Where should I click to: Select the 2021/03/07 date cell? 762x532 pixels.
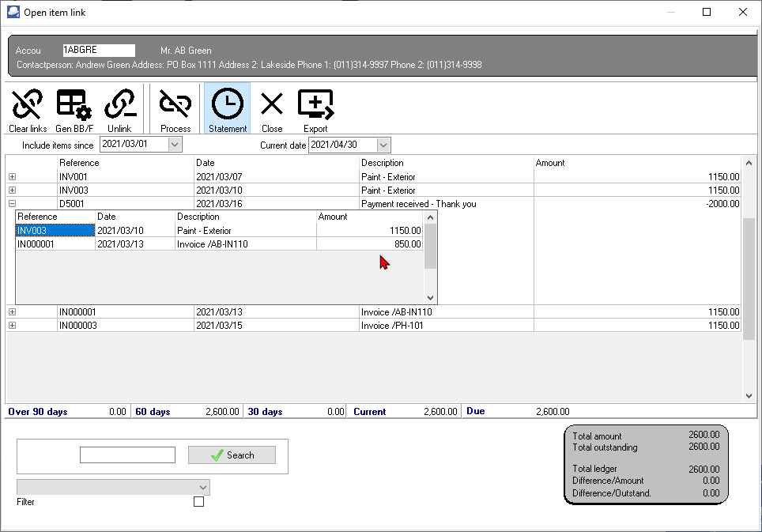click(x=277, y=177)
